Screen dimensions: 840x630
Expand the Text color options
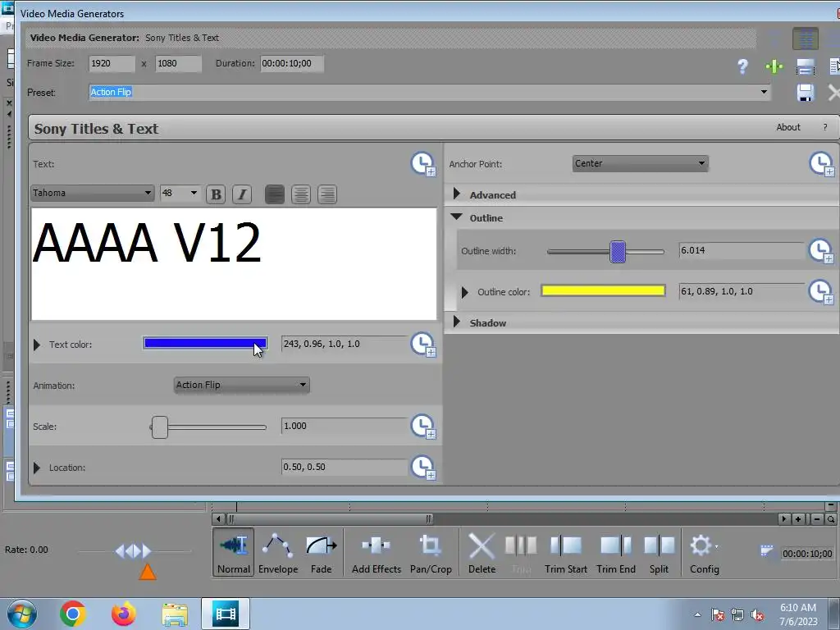point(36,345)
